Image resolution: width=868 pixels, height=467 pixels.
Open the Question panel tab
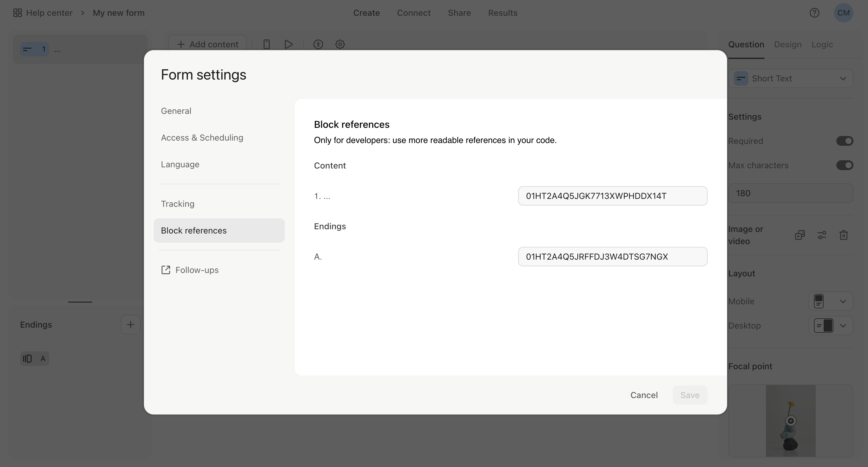[x=746, y=44]
